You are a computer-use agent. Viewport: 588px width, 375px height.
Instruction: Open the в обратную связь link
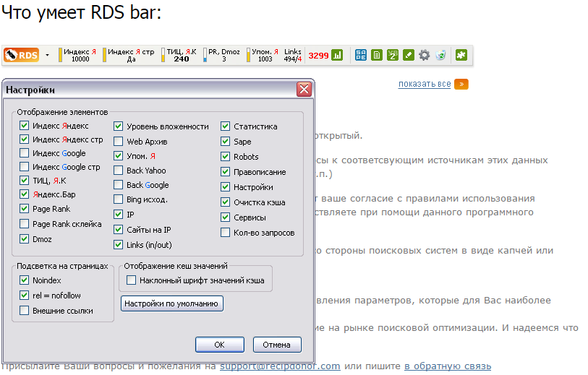448,366
